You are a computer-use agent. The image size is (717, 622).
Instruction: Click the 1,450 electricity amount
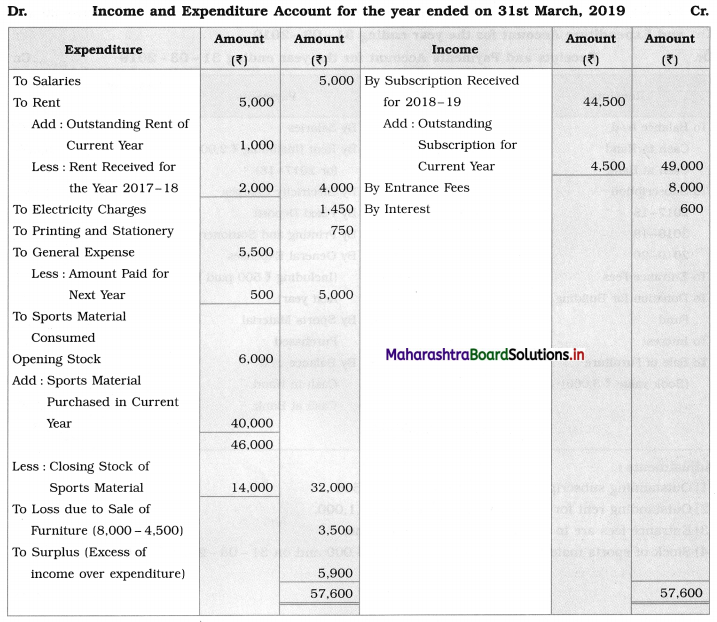[x=337, y=209]
